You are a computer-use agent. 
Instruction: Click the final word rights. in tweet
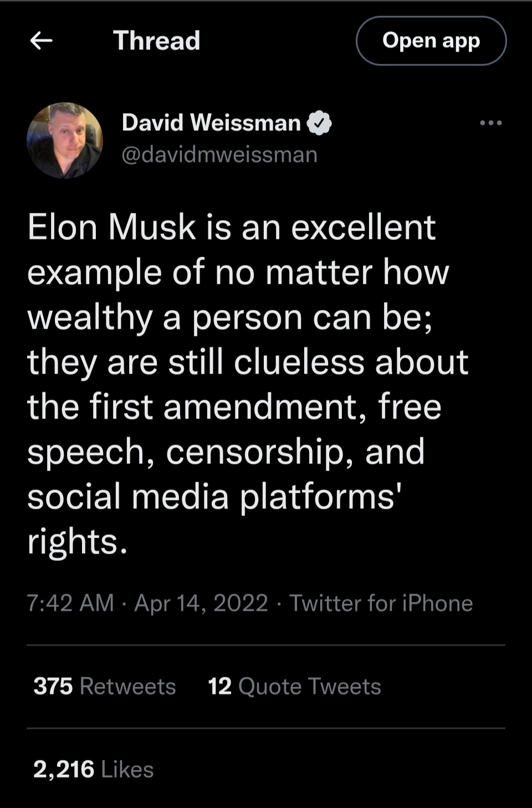pyautogui.click(x=78, y=541)
